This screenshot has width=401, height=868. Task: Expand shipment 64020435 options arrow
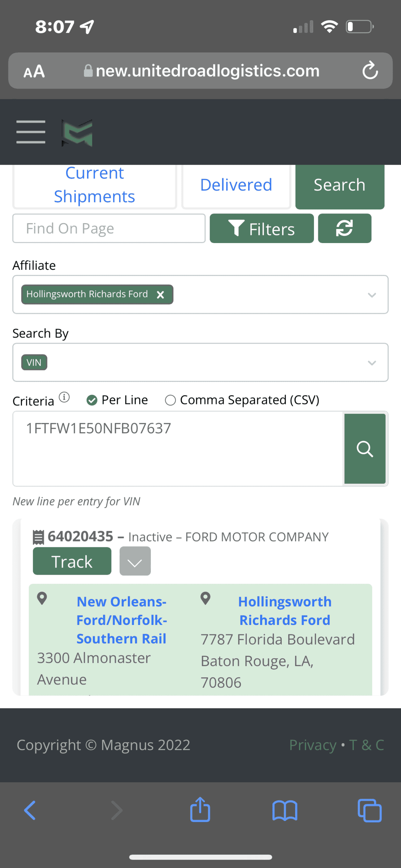coord(135,561)
